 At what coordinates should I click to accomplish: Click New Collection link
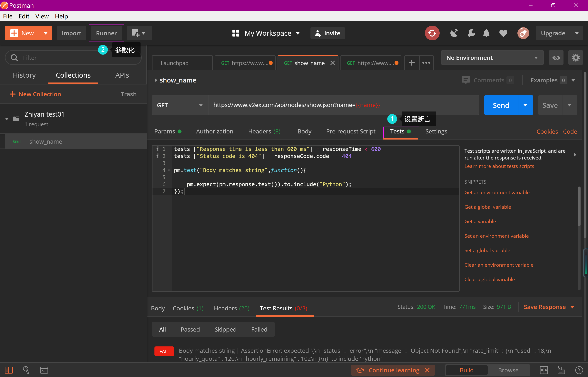[x=35, y=94]
